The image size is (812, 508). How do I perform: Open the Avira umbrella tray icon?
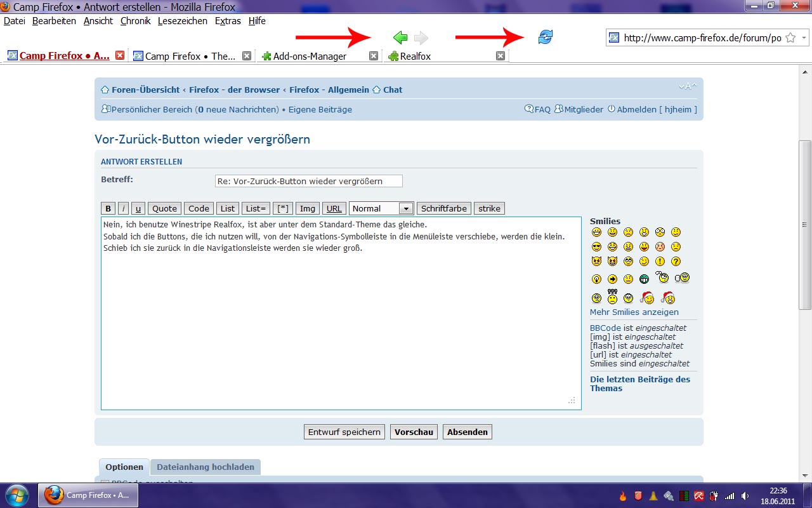698,496
